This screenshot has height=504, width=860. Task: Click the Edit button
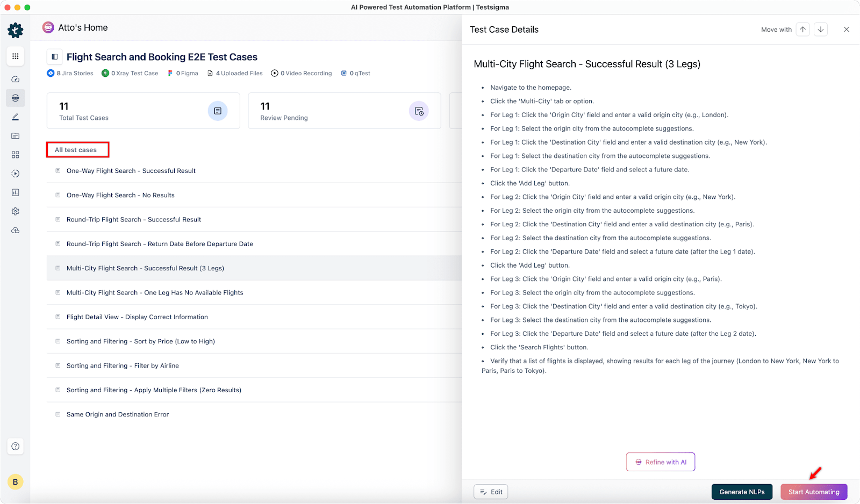pos(491,492)
